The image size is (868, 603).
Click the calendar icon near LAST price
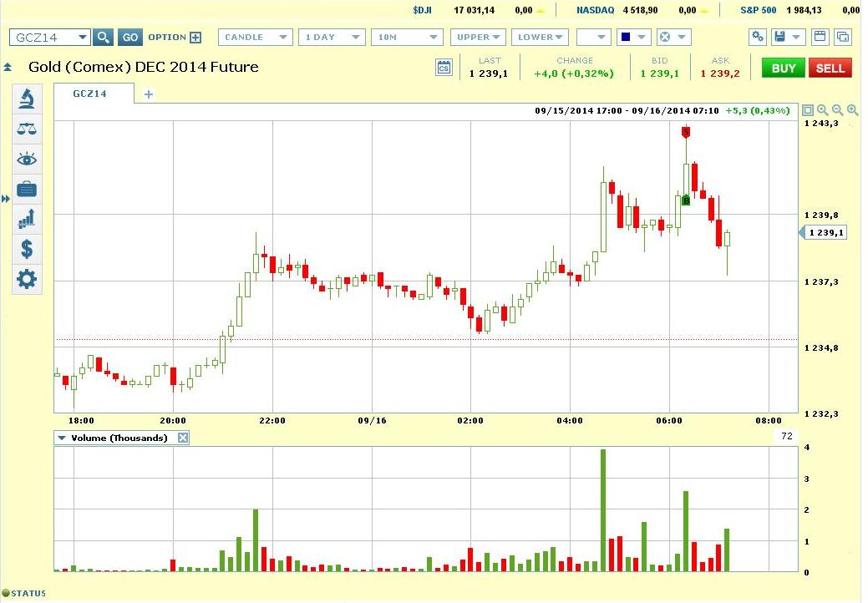click(444, 68)
